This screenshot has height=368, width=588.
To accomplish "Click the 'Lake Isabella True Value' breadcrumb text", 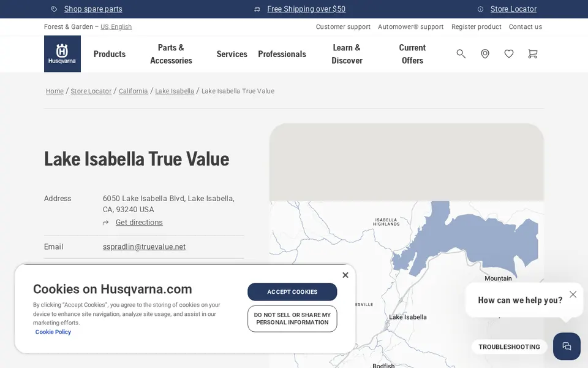I will coord(238,91).
